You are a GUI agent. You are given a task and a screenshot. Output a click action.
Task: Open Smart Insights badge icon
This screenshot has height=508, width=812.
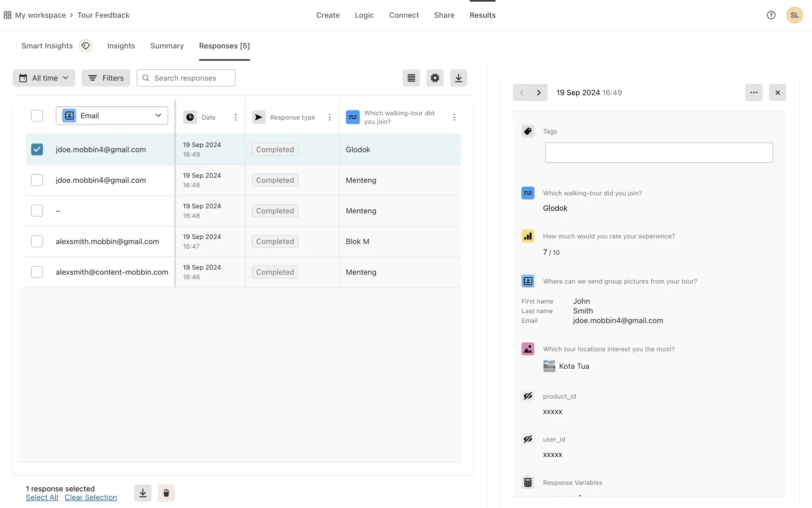(86, 46)
